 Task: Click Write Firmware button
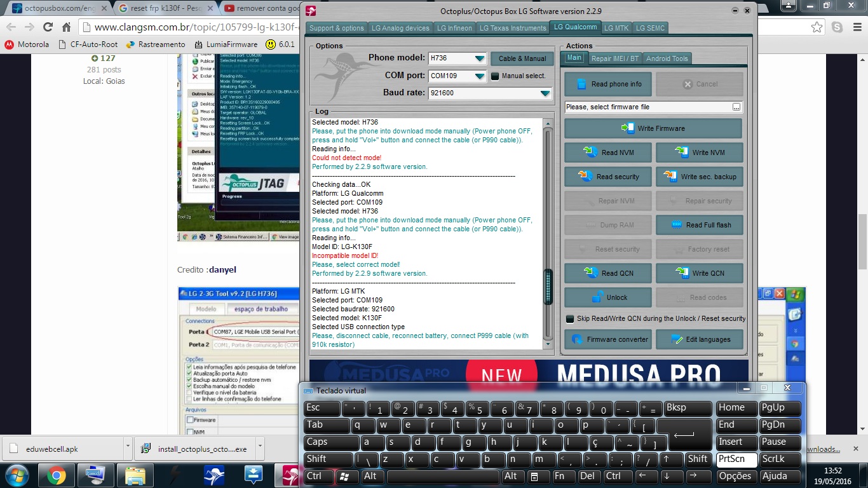(653, 128)
